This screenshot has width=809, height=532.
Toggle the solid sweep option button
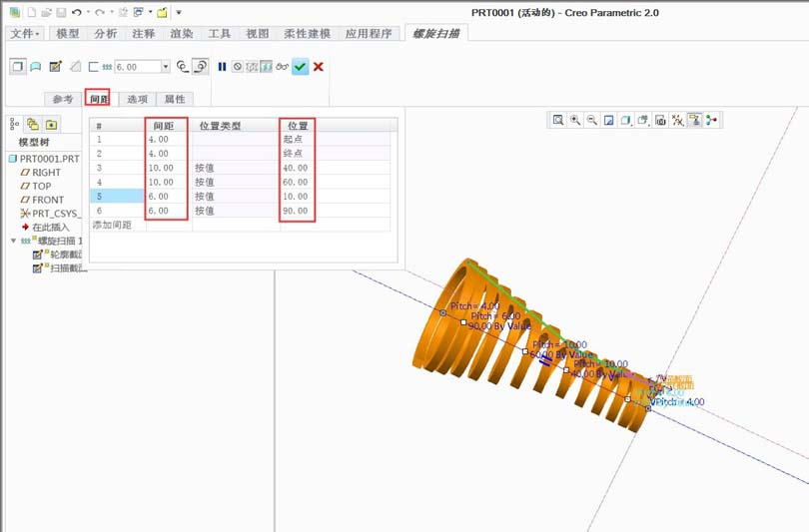tap(18, 67)
